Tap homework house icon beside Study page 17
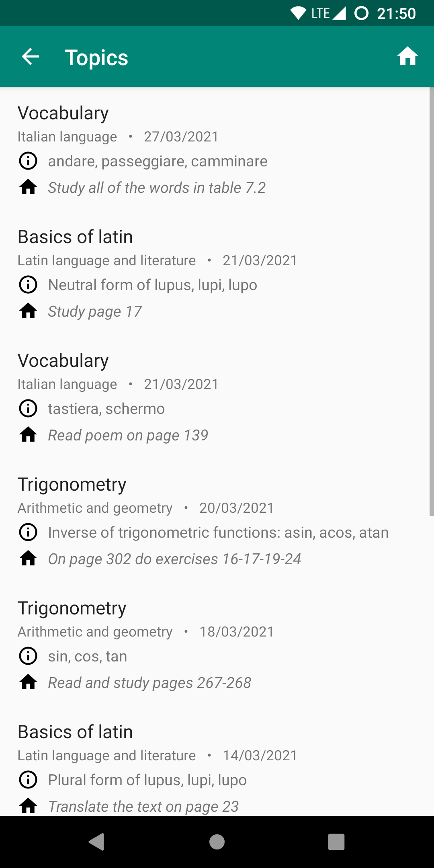434x868 pixels. [x=28, y=311]
